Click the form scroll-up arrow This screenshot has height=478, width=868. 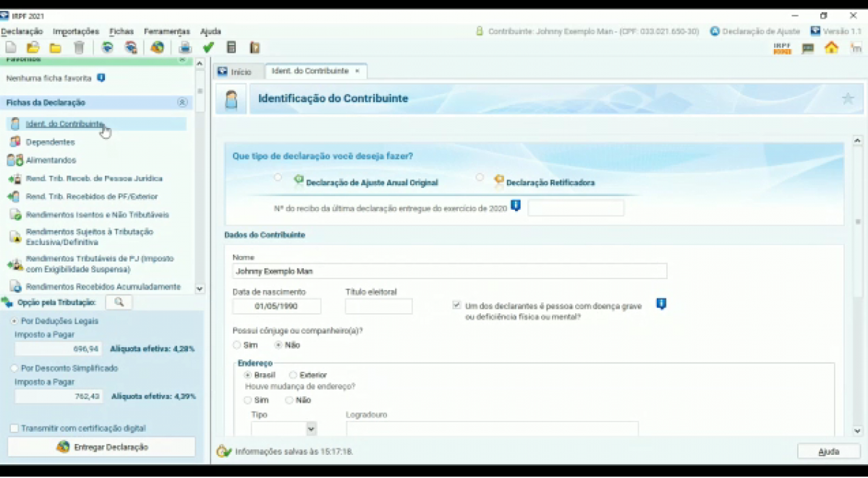click(857, 140)
